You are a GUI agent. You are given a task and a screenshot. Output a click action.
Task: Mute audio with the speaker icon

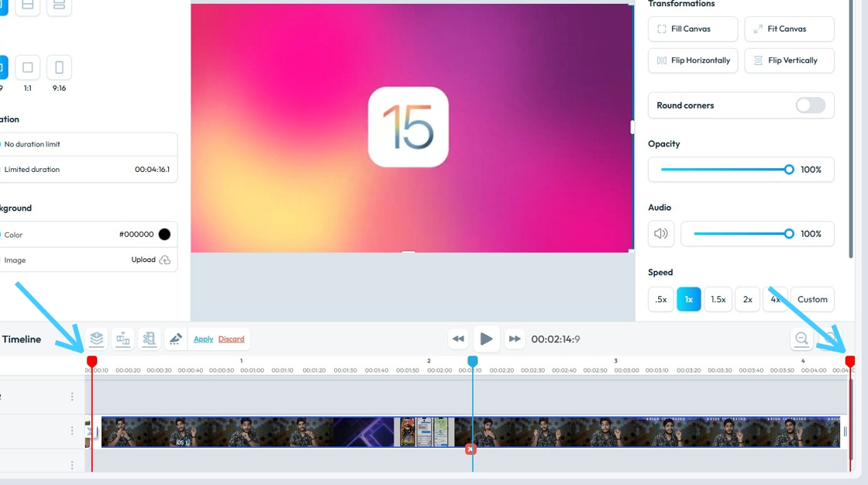coord(661,234)
